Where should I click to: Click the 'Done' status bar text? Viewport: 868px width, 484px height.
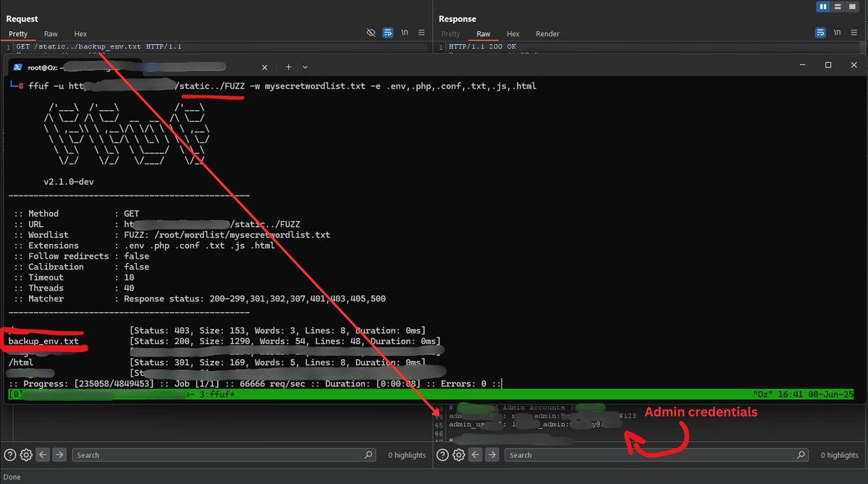tap(12, 477)
